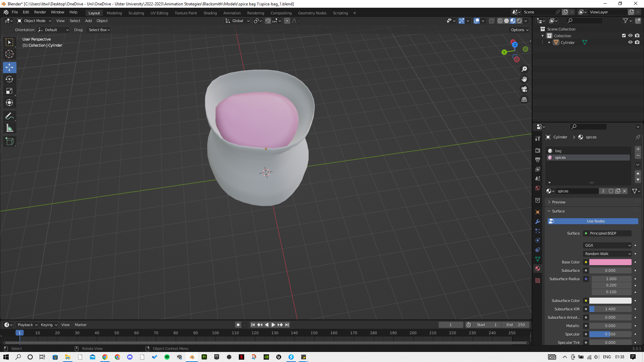Toggle camera view in the viewport
Image resolution: width=644 pixels, height=362 pixels.
524,89
